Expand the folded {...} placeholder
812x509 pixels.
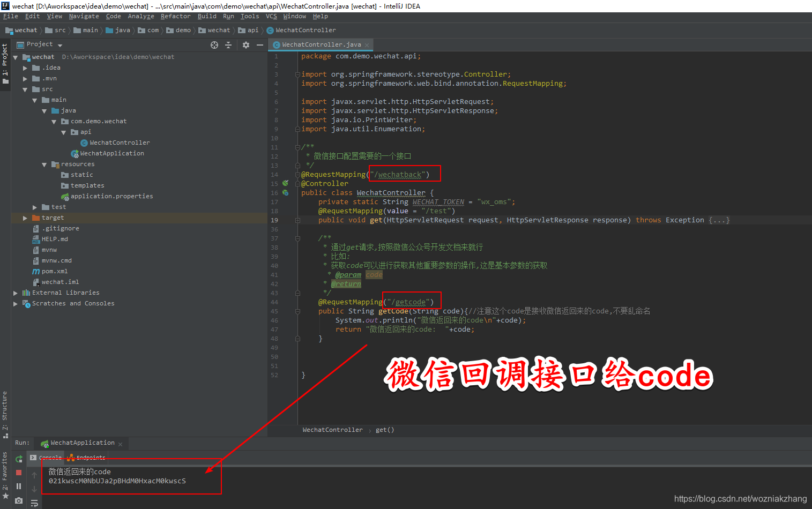click(x=719, y=220)
